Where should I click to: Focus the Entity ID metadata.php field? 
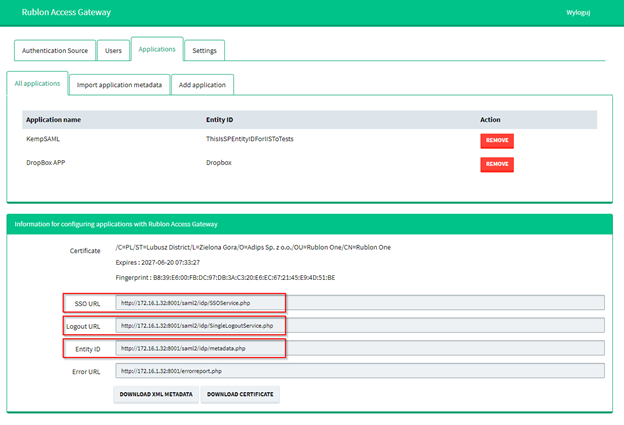(x=360, y=348)
